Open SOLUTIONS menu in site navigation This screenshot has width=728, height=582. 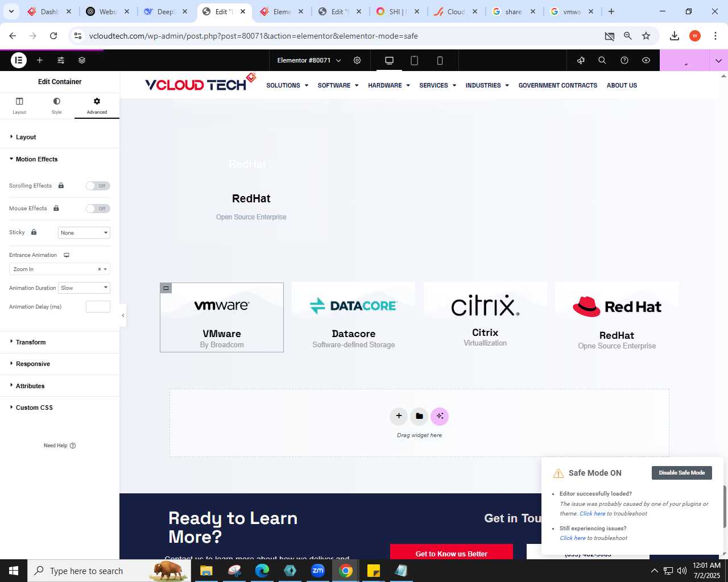(x=287, y=85)
